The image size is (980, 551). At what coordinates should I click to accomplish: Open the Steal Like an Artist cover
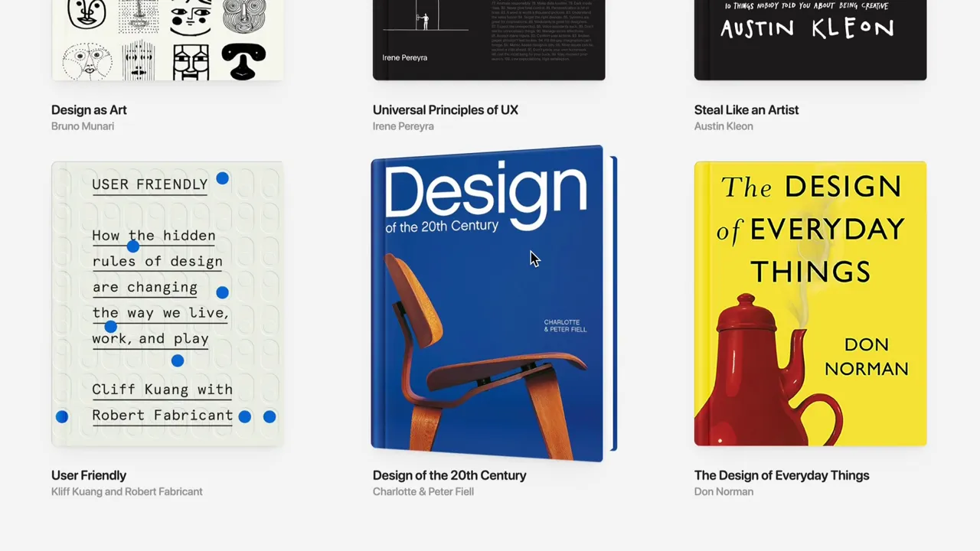810,40
